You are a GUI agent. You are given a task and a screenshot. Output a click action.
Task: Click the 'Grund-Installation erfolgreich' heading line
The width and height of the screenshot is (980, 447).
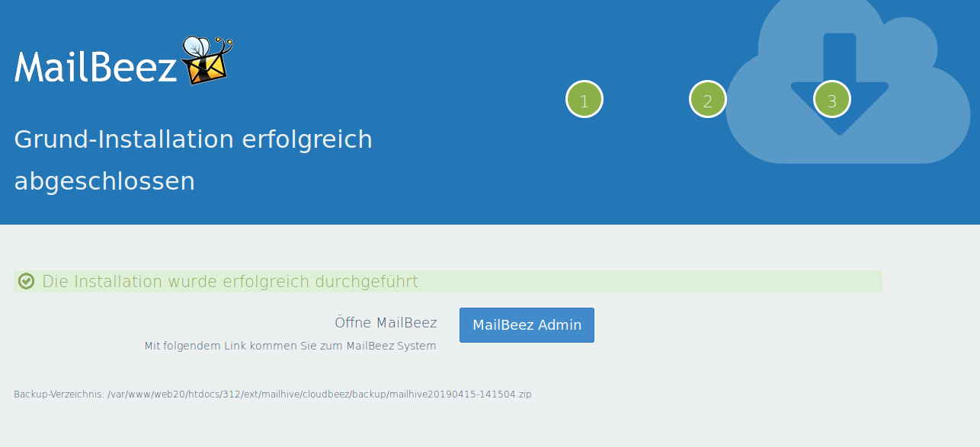193,139
